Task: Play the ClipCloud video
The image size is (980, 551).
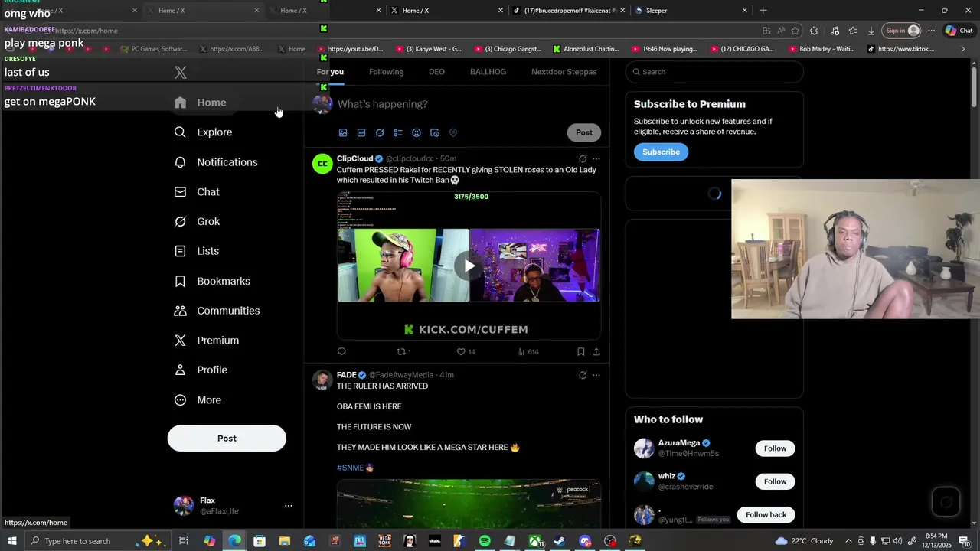Action: coord(469,266)
